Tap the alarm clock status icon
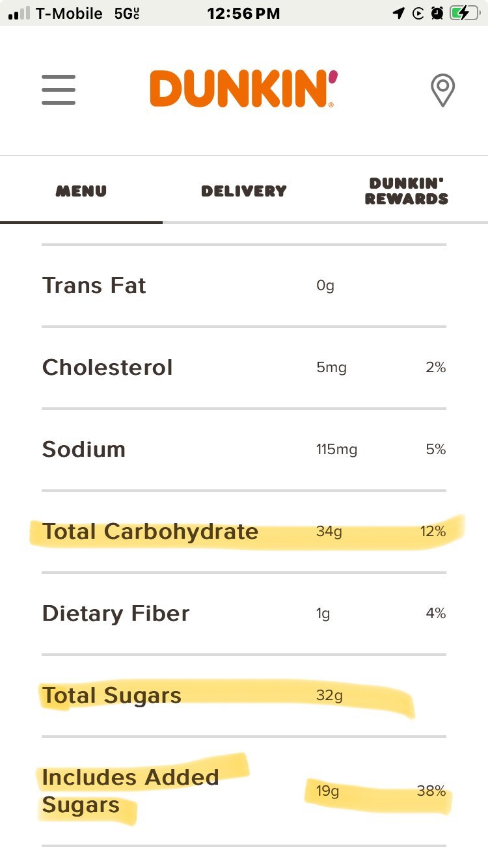The image size is (488, 868). click(437, 14)
